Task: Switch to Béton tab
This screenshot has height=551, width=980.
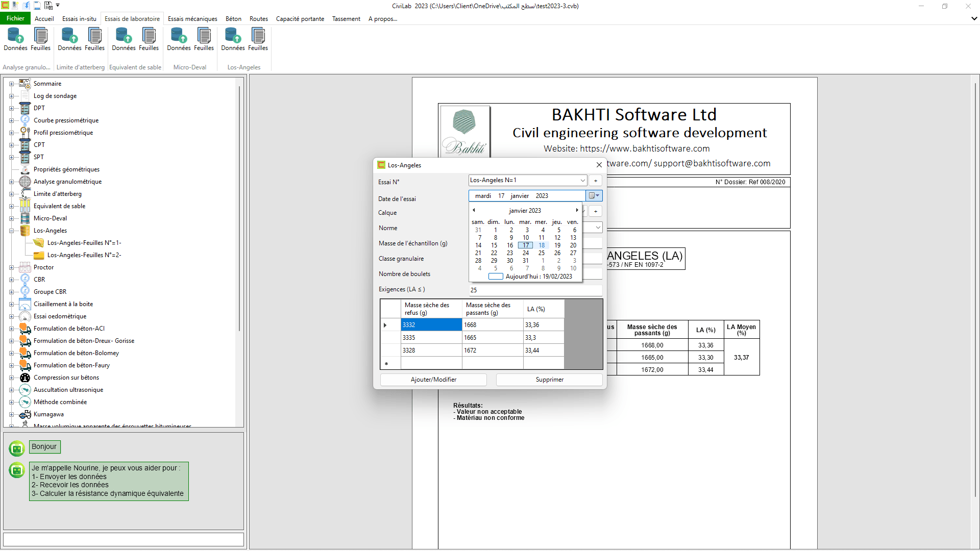Action: [233, 19]
